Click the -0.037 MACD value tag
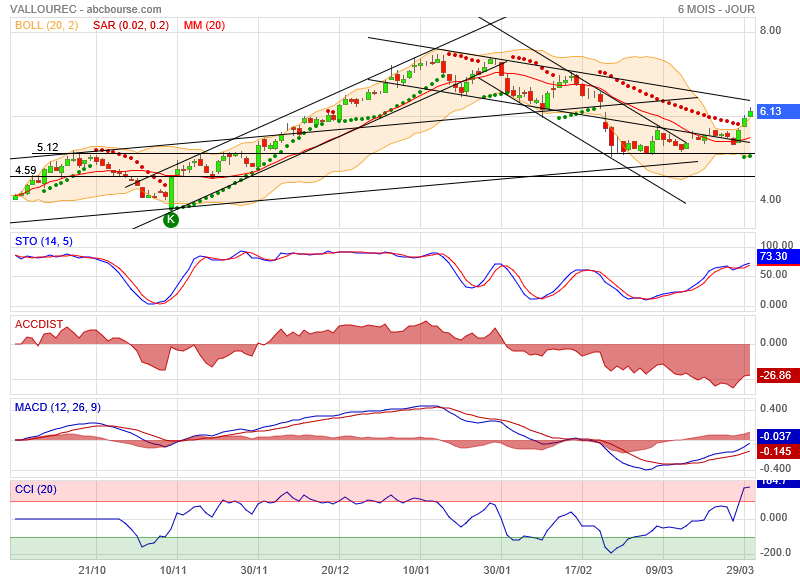The width and height of the screenshot is (800, 580). pos(779,436)
